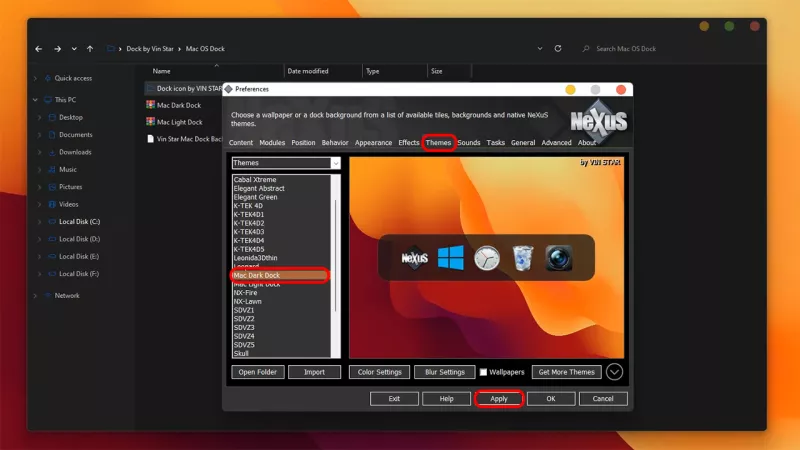Click the Music folder icon in sidebar
The height and width of the screenshot is (450, 800).
52,169
